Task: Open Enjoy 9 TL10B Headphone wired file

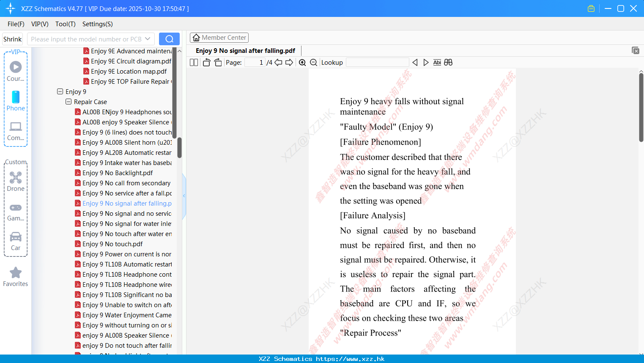Action: coord(123,284)
